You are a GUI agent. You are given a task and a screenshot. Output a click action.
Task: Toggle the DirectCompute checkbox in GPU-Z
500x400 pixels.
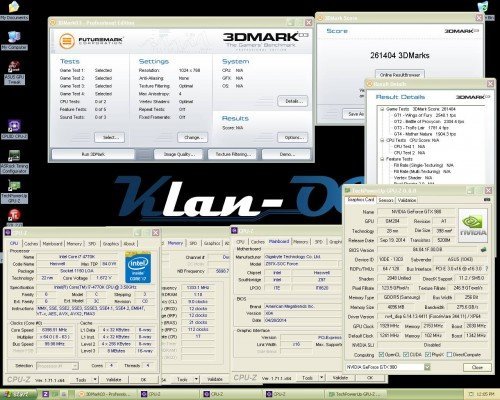click(x=449, y=355)
